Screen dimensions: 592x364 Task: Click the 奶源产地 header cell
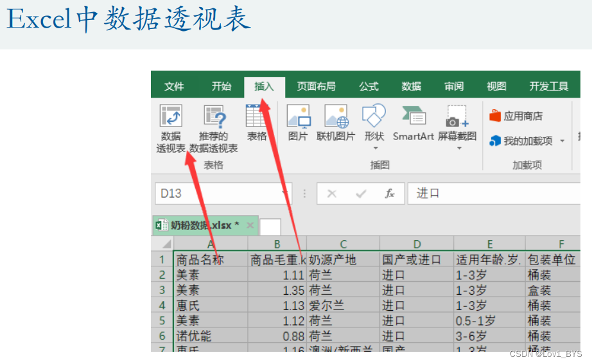pyautogui.click(x=344, y=259)
